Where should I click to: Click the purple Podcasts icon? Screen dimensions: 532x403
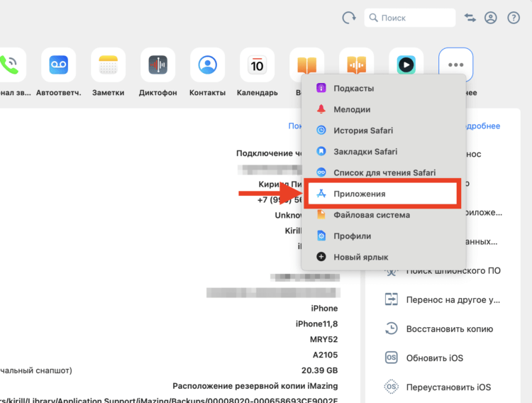click(x=321, y=88)
